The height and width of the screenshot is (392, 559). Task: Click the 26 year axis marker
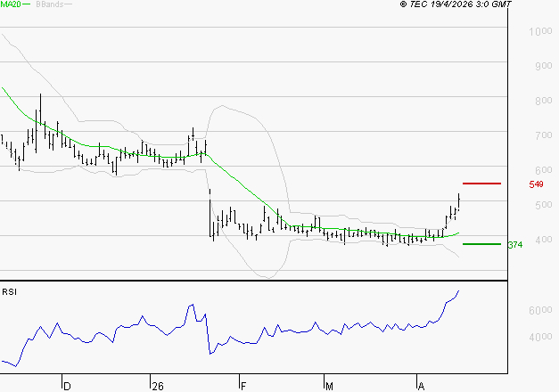[x=158, y=386]
